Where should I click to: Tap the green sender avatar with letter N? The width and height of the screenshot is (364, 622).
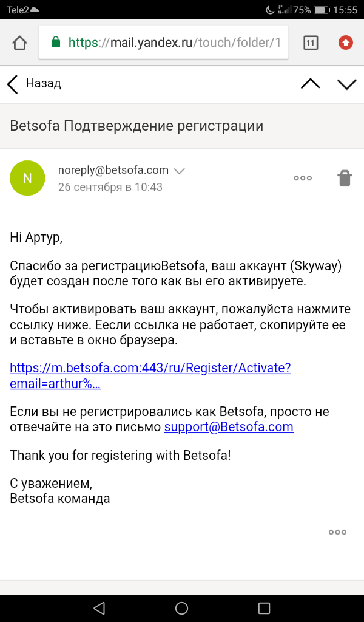27,178
